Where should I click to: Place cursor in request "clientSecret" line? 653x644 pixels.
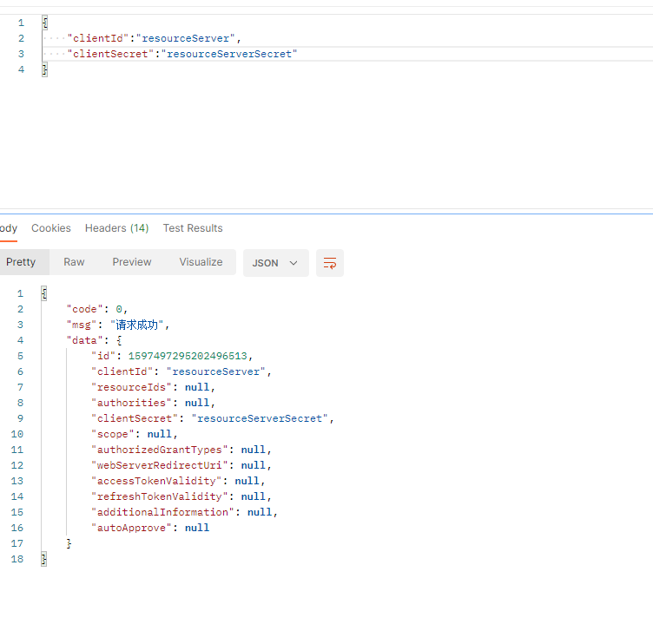coord(347,54)
